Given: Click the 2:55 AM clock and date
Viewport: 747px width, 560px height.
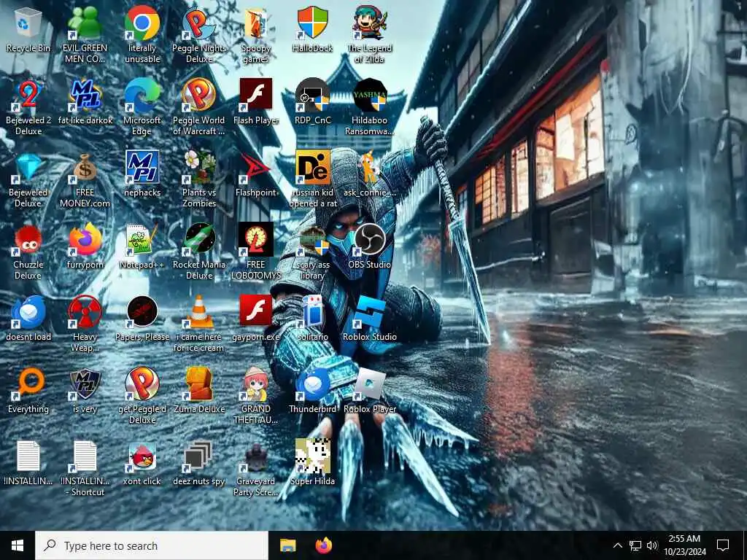Looking at the screenshot, I should pos(684,545).
